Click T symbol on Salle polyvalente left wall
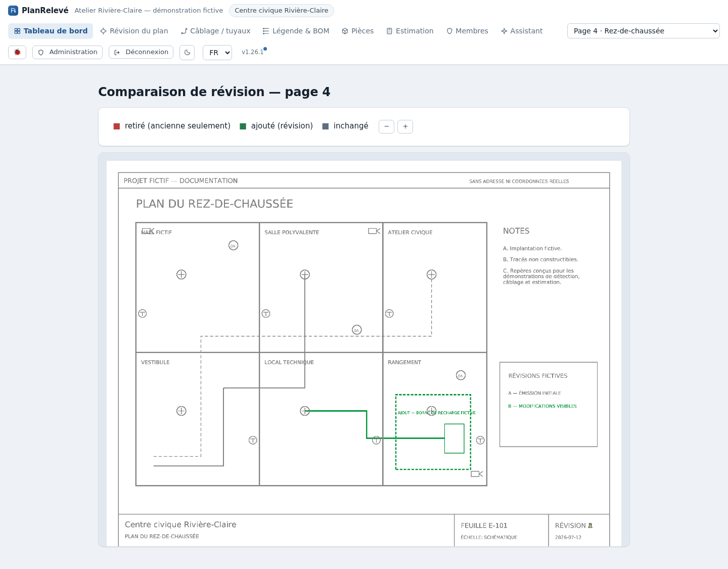This screenshot has width=728, height=569. (x=266, y=314)
